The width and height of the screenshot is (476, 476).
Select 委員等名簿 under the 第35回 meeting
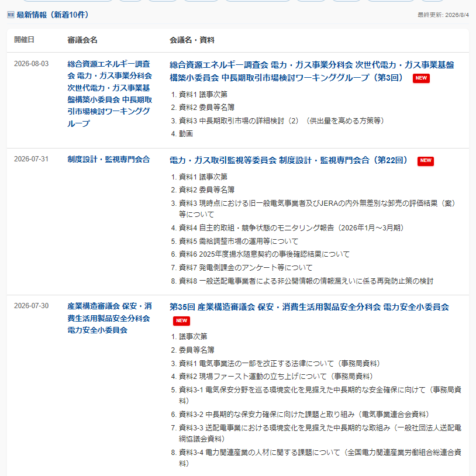196,350
